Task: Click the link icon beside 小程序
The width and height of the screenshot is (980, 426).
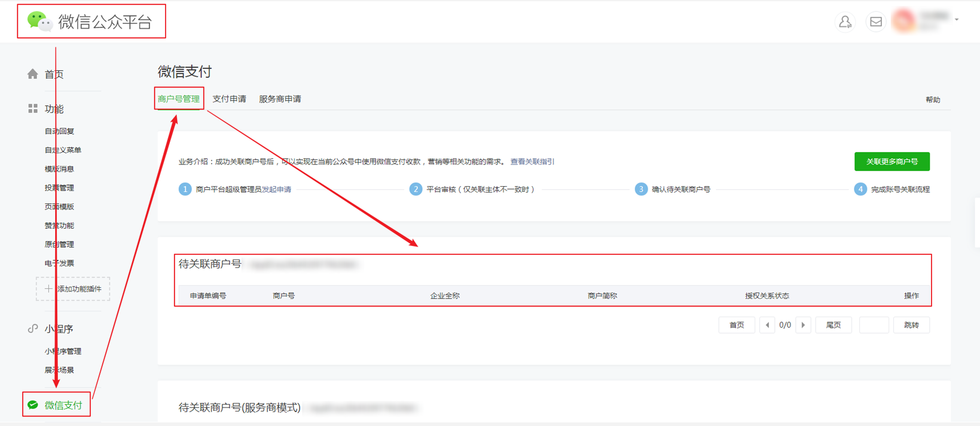Action: click(33, 328)
